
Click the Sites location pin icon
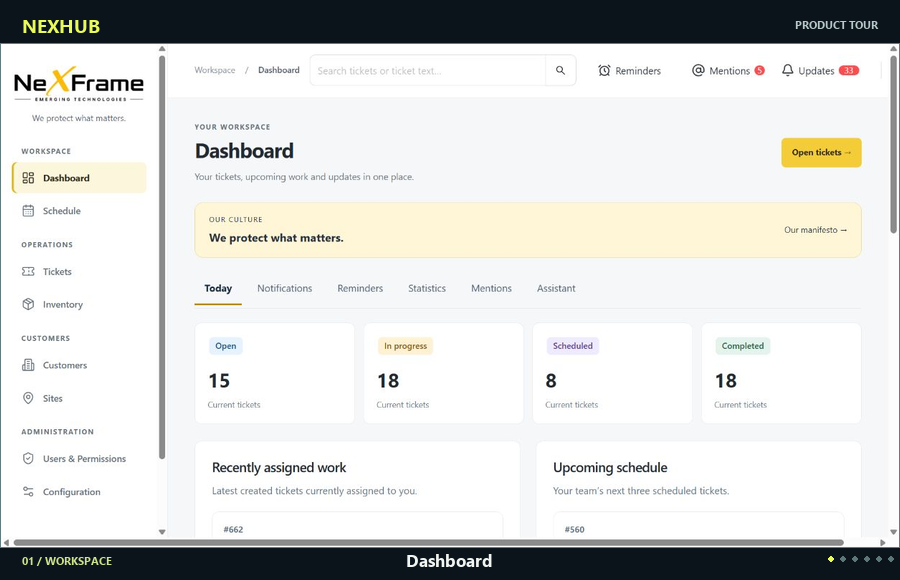click(x=28, y=398)
